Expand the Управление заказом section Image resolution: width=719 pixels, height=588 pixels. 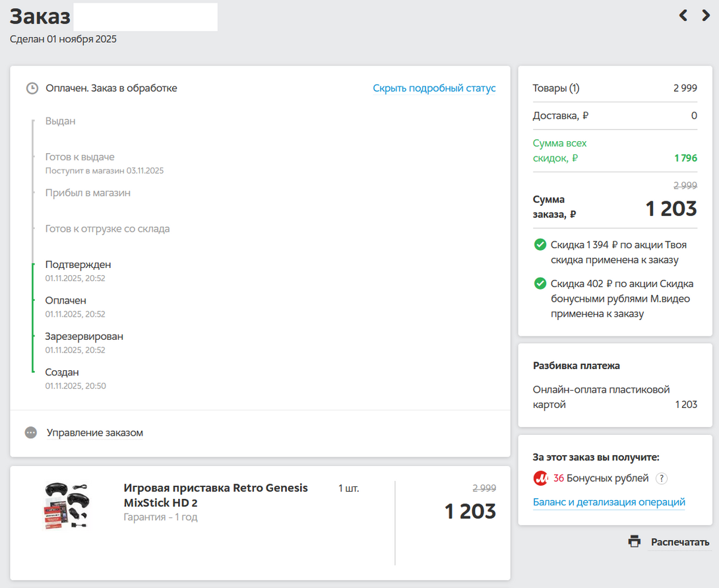pos(94,433)
